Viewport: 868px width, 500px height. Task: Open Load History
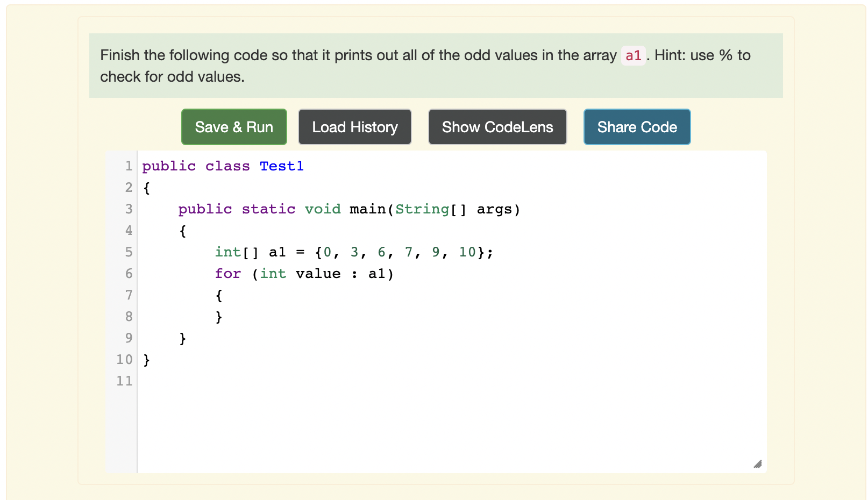[x=355, y=127]
